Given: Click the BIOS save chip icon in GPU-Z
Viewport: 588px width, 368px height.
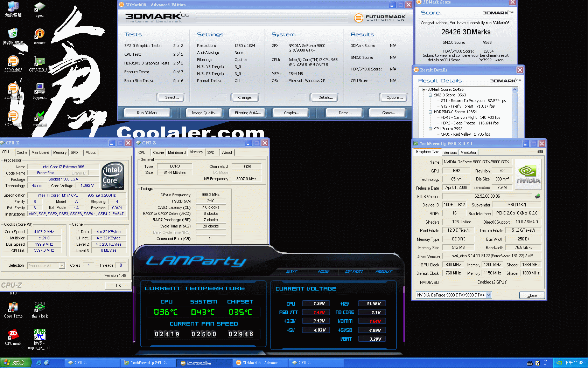Looking at the screenshot, I should [x=538, y=196].
